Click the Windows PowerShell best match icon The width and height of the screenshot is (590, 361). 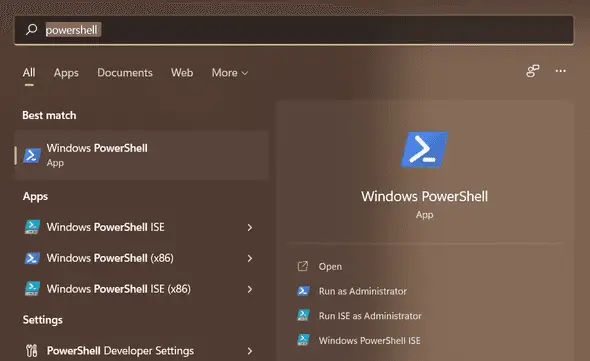32,155
